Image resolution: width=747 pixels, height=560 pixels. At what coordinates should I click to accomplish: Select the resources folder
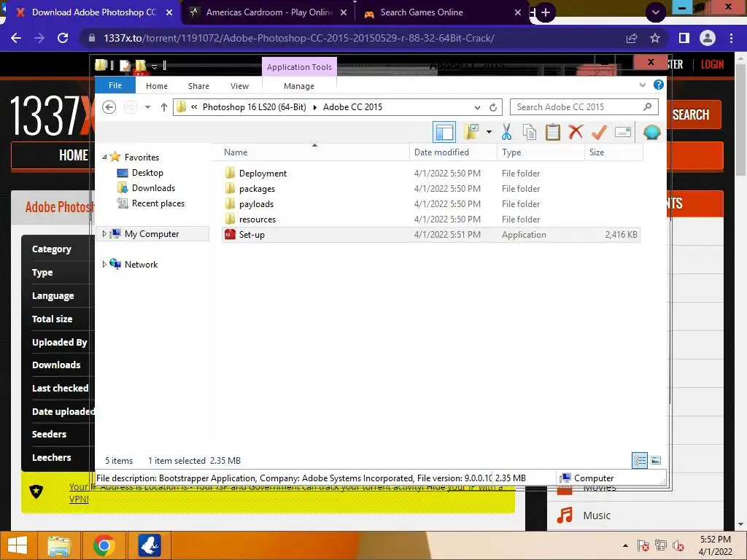258,219
